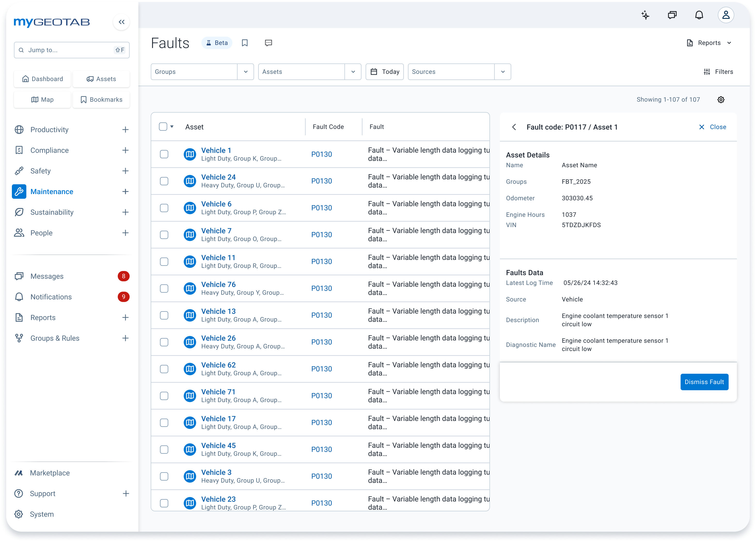Open P0130 fault code for Vehicle 71
This screenshot has height=542, width=756.
pos(321,396)
